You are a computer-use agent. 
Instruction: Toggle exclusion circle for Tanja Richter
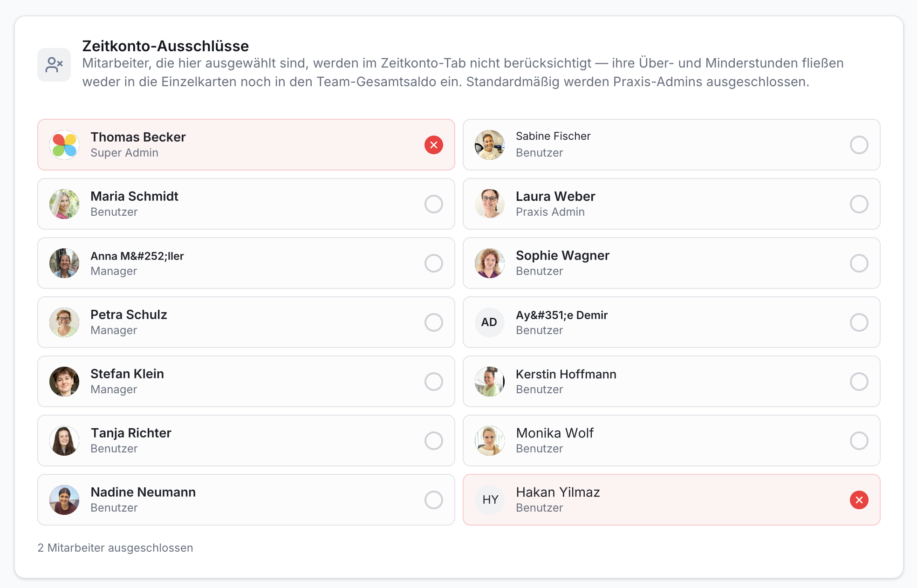point(433,441)
